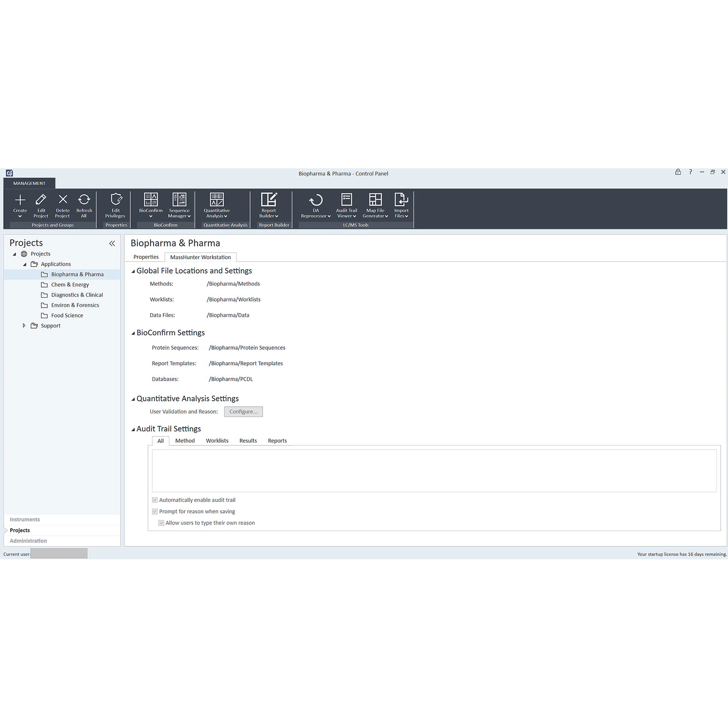Screen dimensions: 728x728
Task: Toggle Prompt for reason when saving
Action: click(155, 511)
